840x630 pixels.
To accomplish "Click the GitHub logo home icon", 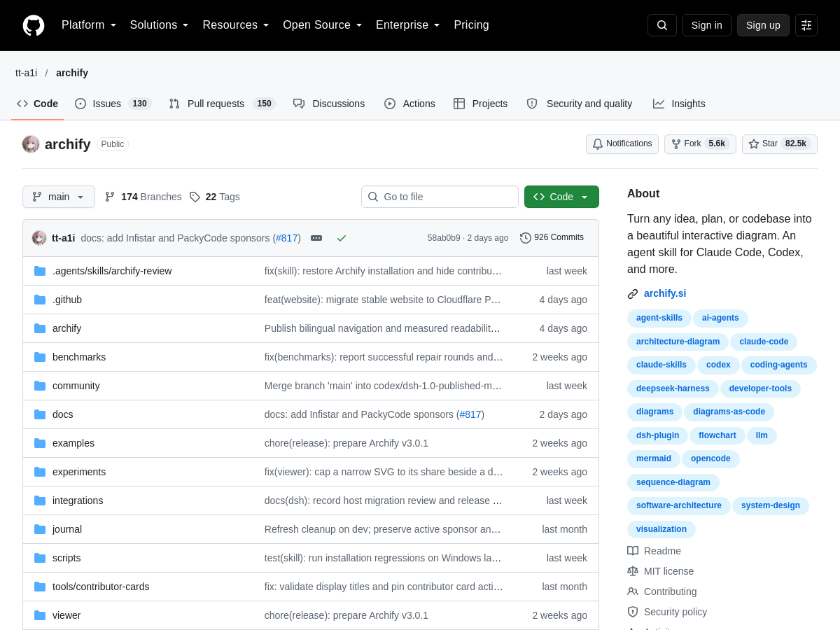I will (34, 25).
